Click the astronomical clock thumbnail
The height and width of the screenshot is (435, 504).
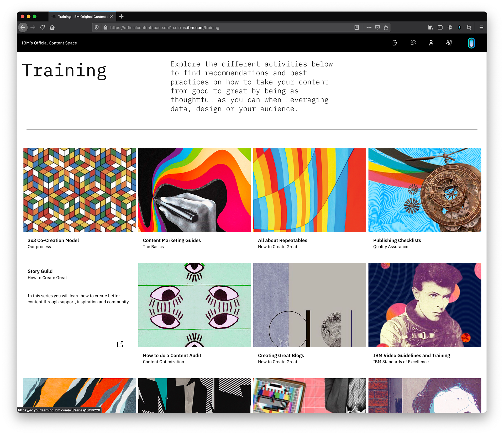[x=425, y=190]
